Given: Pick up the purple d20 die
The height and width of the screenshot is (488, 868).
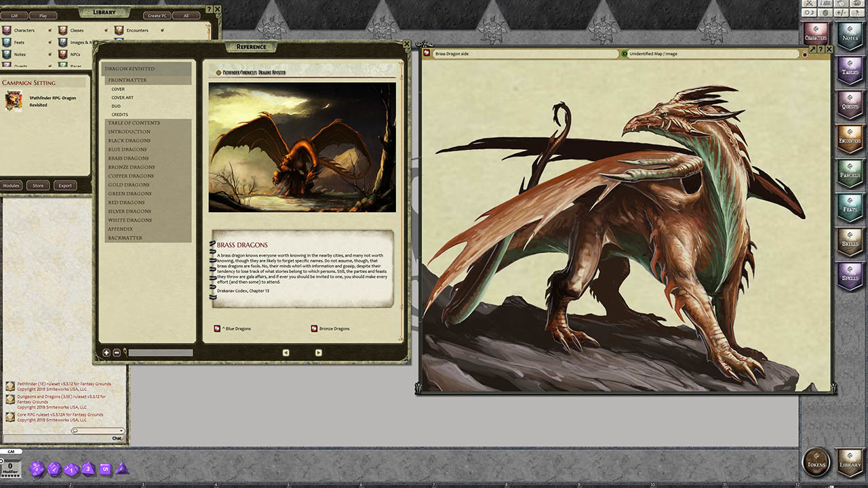Looking at the screenshot, I should (38, 468).
